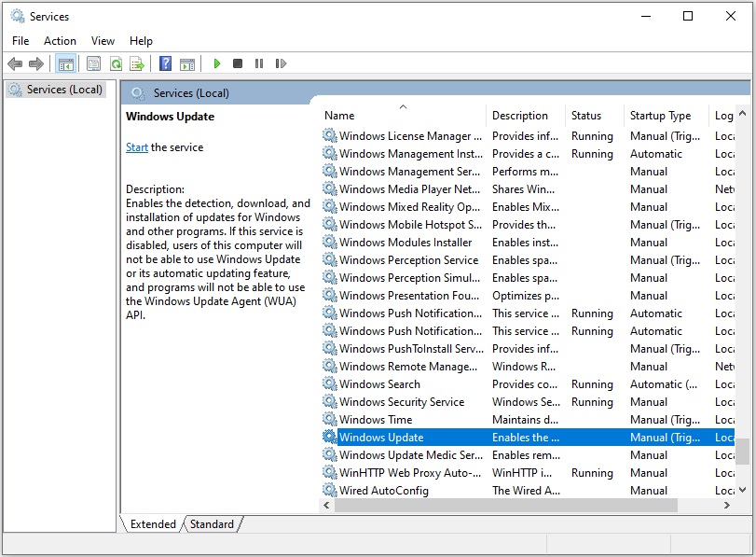Open Properties toolbar icon
Screen dimensions: 756x557
(x=93, y=63)
